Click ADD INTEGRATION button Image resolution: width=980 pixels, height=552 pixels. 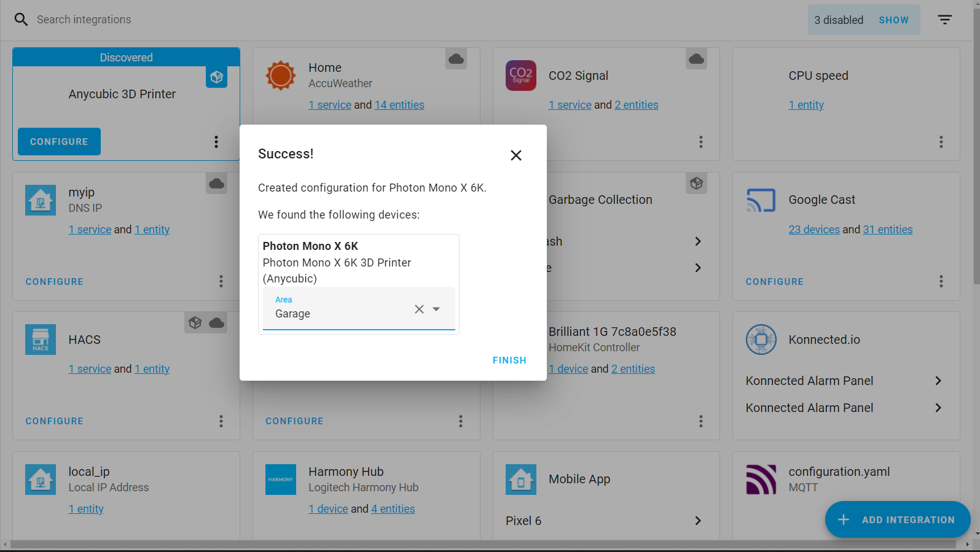pyautogui.click(x=898, y=519)
